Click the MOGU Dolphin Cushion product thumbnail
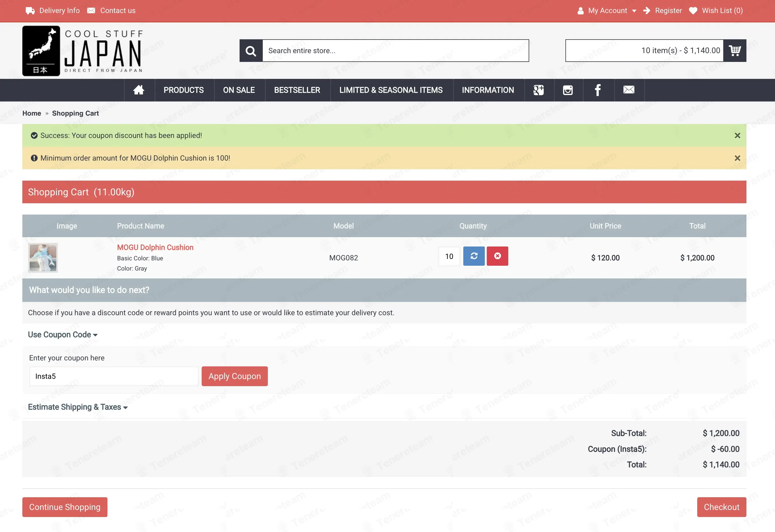 pyautogui.click(x=43, y=258)
